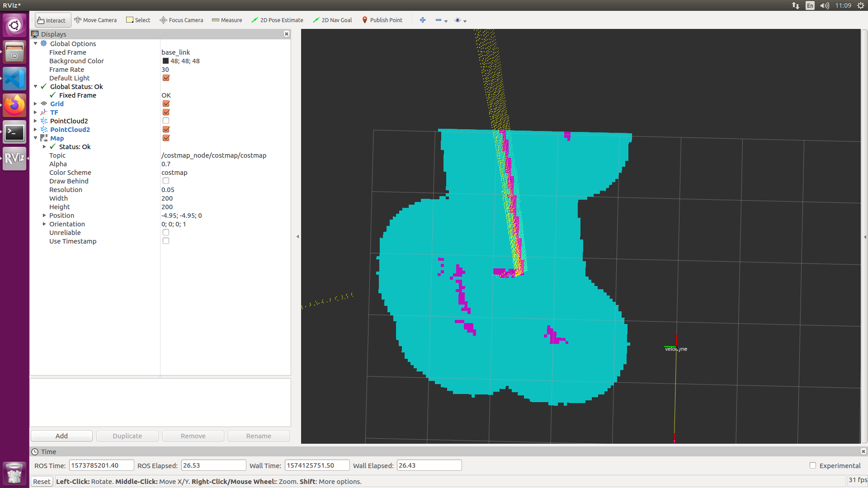Click the Alpha value 0.7

(x=166, y=164)
